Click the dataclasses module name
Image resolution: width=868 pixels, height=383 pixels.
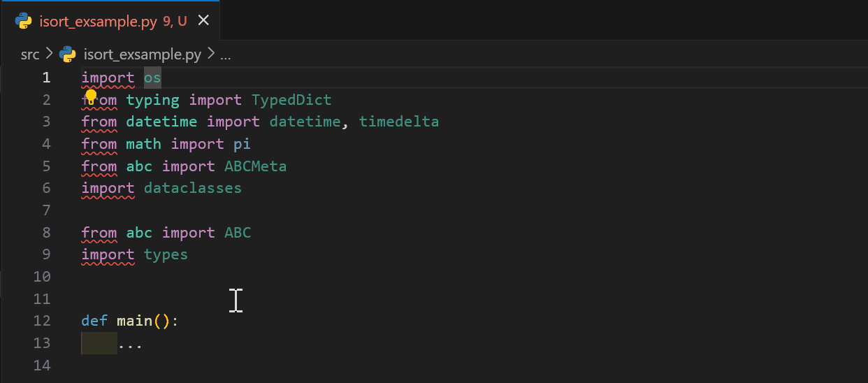pos(193,188)
